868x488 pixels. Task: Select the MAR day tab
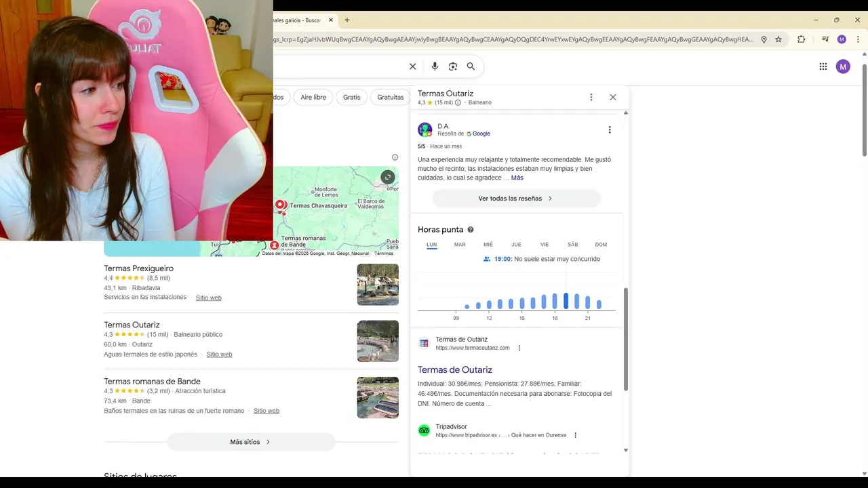point(460,245)
